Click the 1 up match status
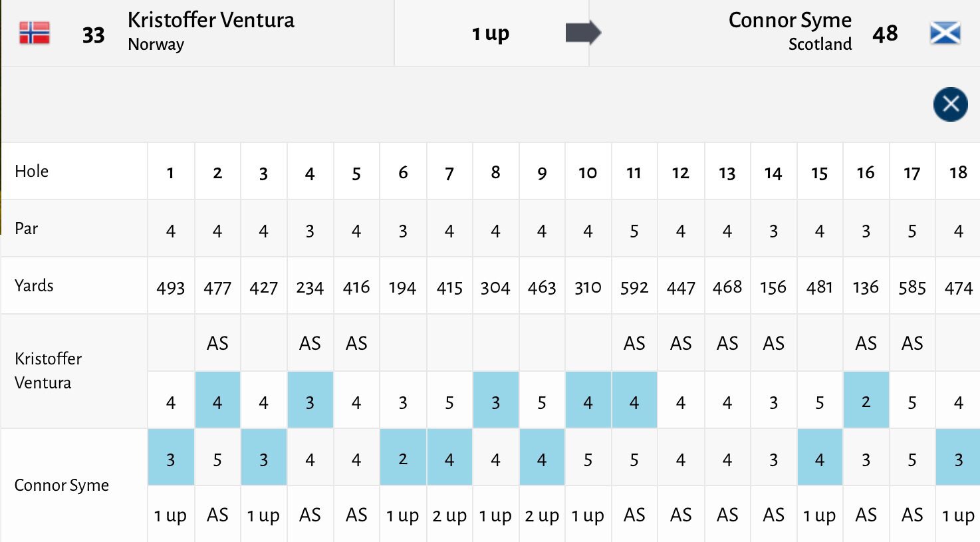This screenshot has width=980, height=542. point(491,33)
